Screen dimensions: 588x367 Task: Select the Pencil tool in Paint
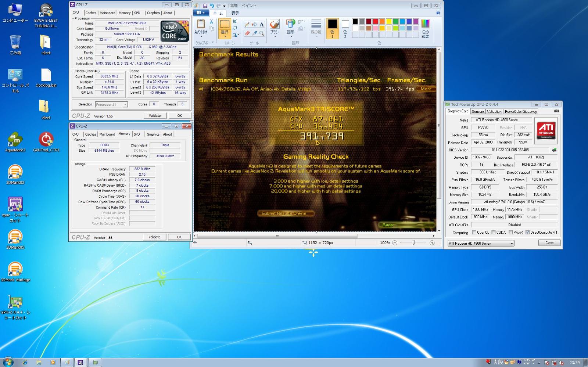coord(247,24)
